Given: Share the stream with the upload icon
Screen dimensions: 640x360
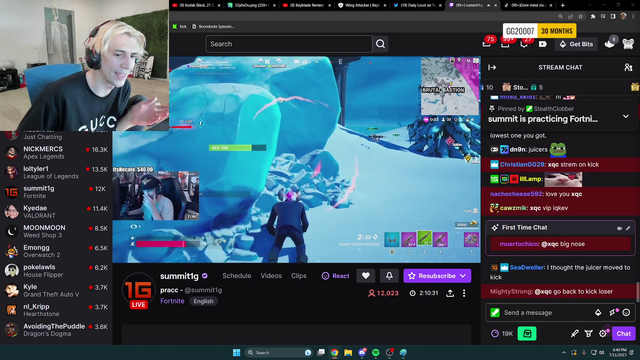Looking at the screenshot, I should click(x=450, y=293).
